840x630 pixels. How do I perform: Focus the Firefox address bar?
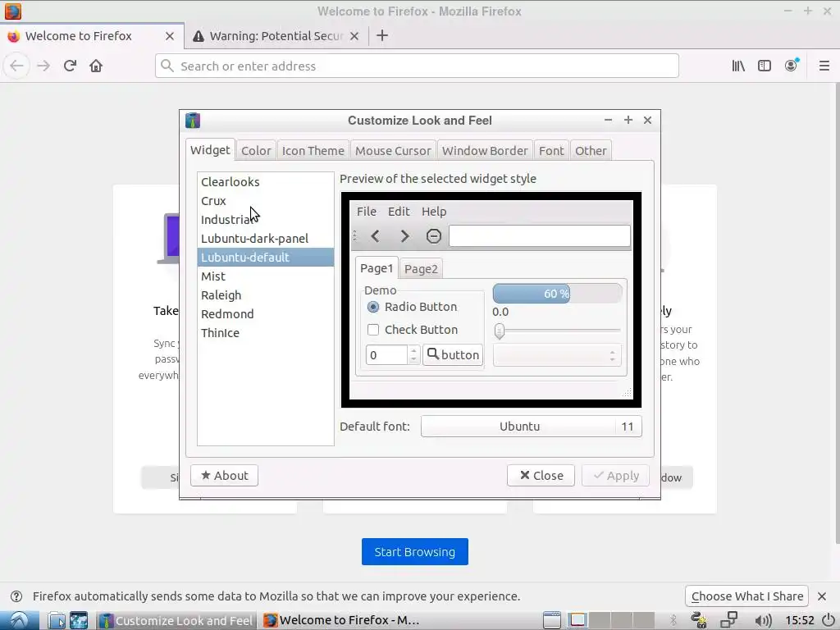[417, 66]
